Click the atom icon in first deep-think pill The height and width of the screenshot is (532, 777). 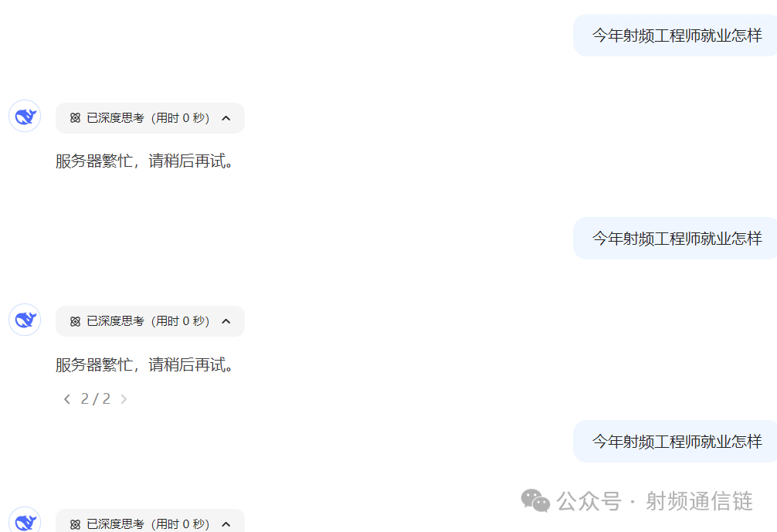[75, 118]
